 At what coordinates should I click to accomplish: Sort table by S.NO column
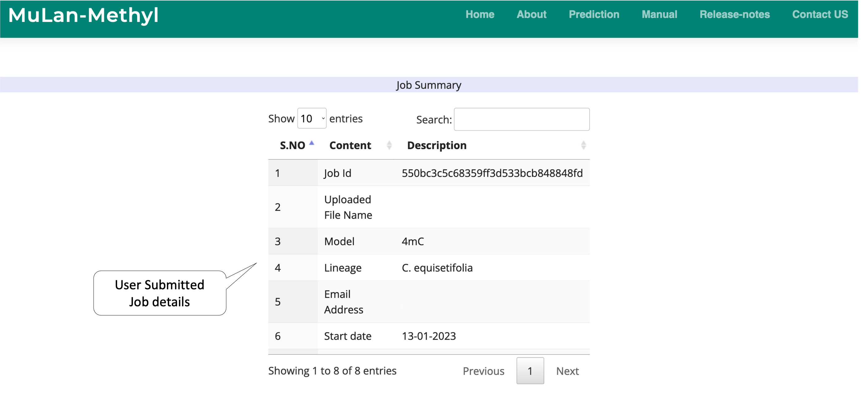pyautogui.click(x=293, y=145)
